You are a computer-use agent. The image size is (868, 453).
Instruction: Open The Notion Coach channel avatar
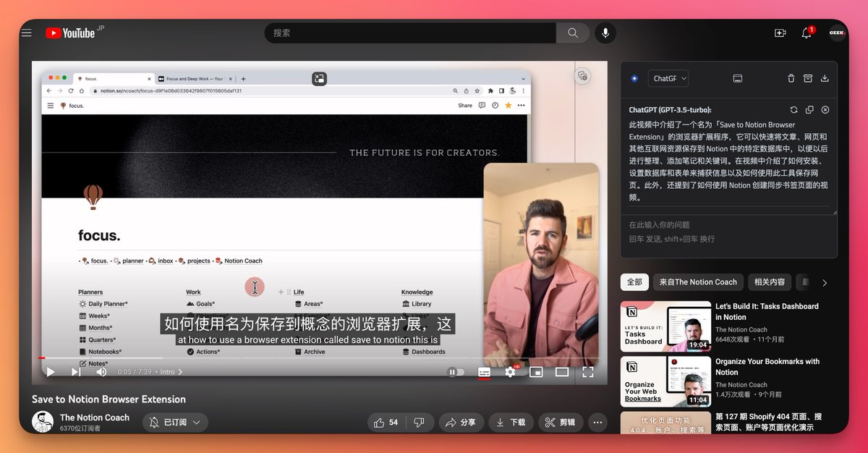tap(43, 423)
